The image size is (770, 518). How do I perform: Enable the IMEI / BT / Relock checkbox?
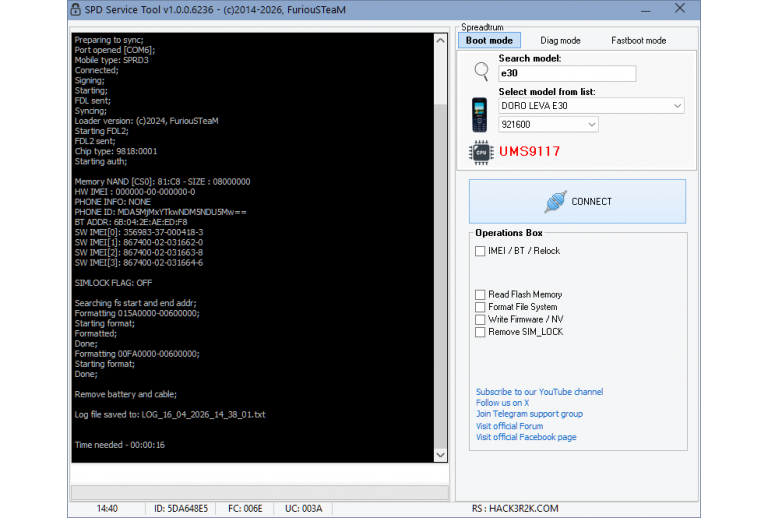[x=480, y=251]
